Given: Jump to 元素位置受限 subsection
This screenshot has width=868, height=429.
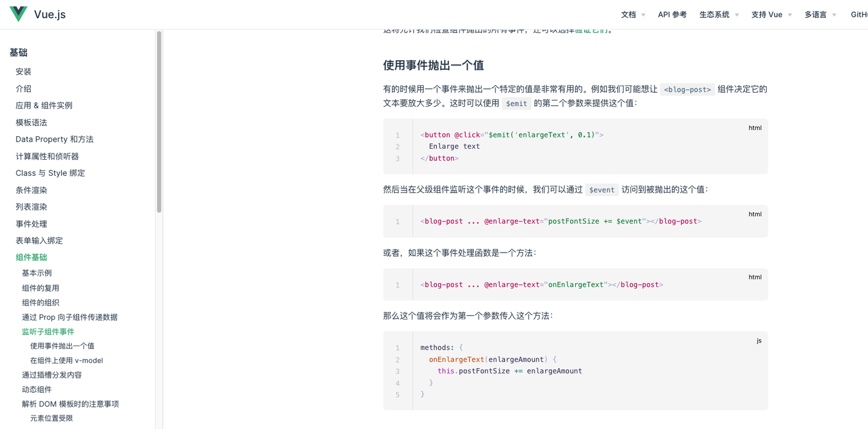Looking at the screenshot, I should click(x=51, y=418).
